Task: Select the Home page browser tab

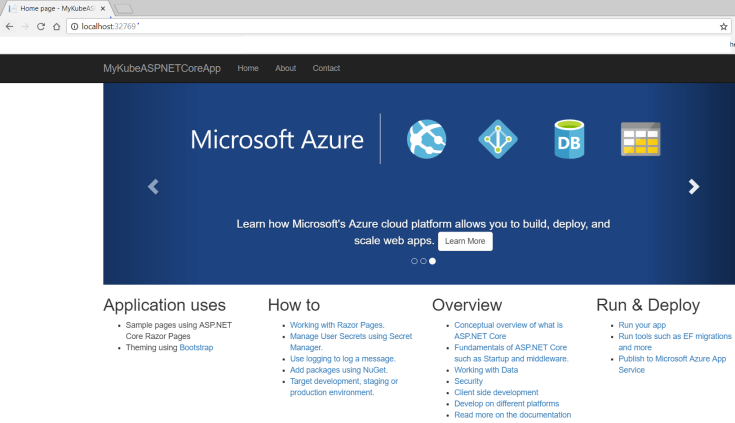Action: pyautogui.click(x=55, y=8)
